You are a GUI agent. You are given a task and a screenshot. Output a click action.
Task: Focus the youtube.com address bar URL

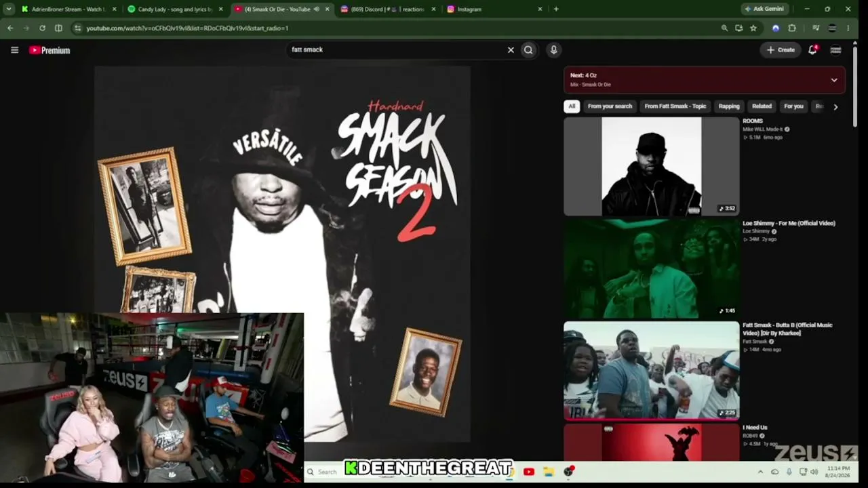[x=187, y=28]
